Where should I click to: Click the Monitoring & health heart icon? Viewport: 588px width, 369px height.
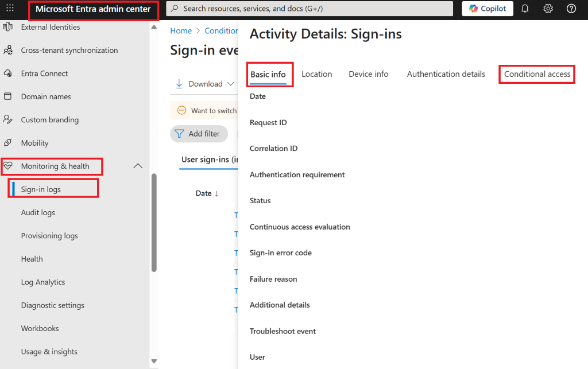(7, 166)
